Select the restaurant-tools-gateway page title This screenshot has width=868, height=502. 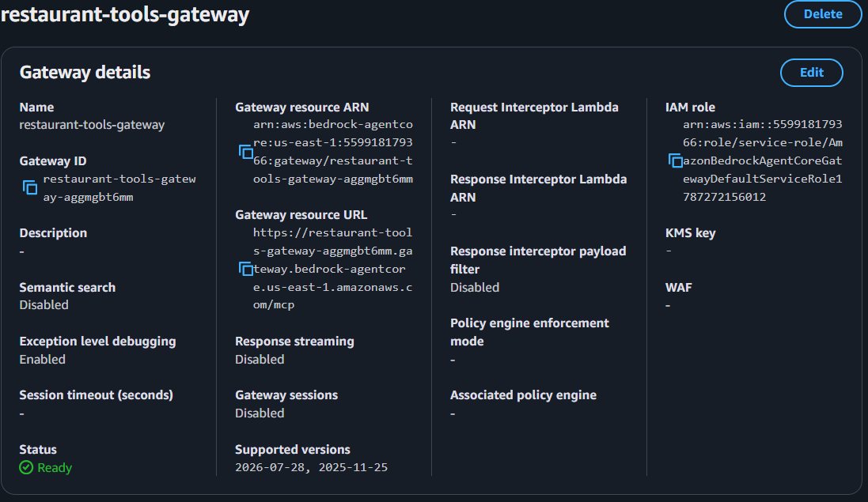click(125, 13)
